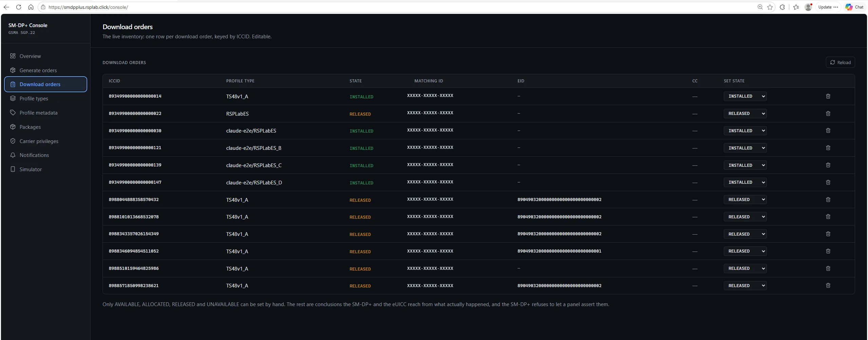Select EID ending in 0001
This screenshot has height=340, width=868.
point(559,251)
